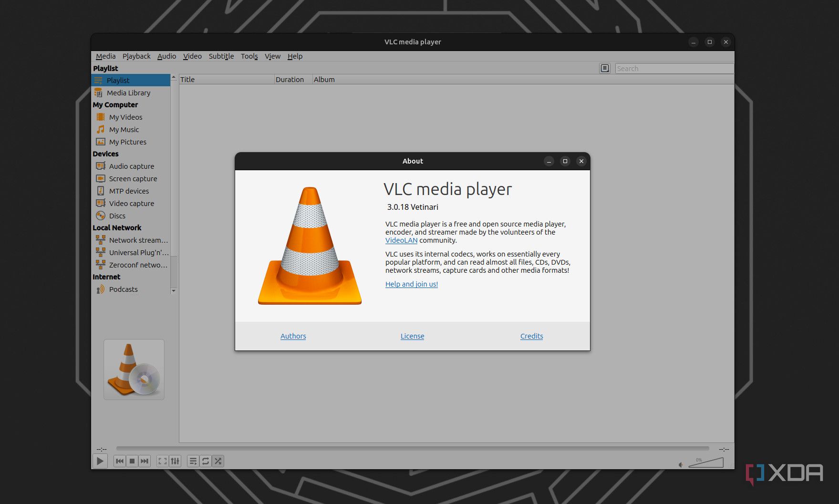Select the Audio capture device

(x=131, y=166)
